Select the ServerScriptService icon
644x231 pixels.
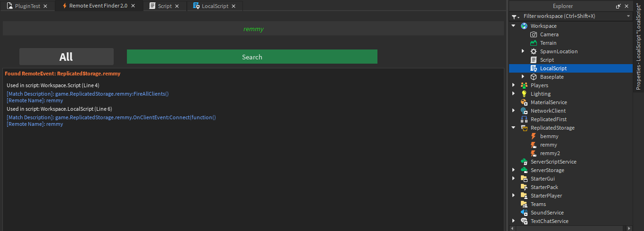pos(524,162)
